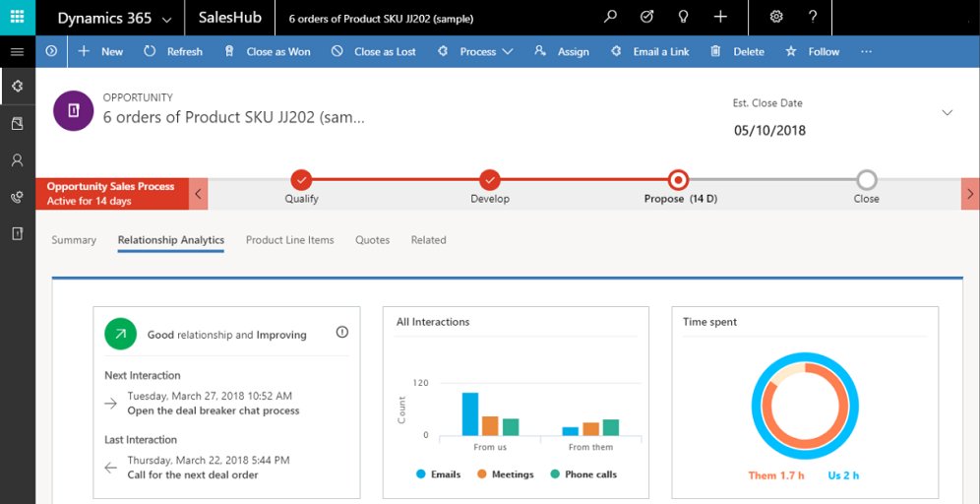Open the help question mark icon
Image resolution: width=980 pixels, height=504 pixels.
tap(813, 17)
